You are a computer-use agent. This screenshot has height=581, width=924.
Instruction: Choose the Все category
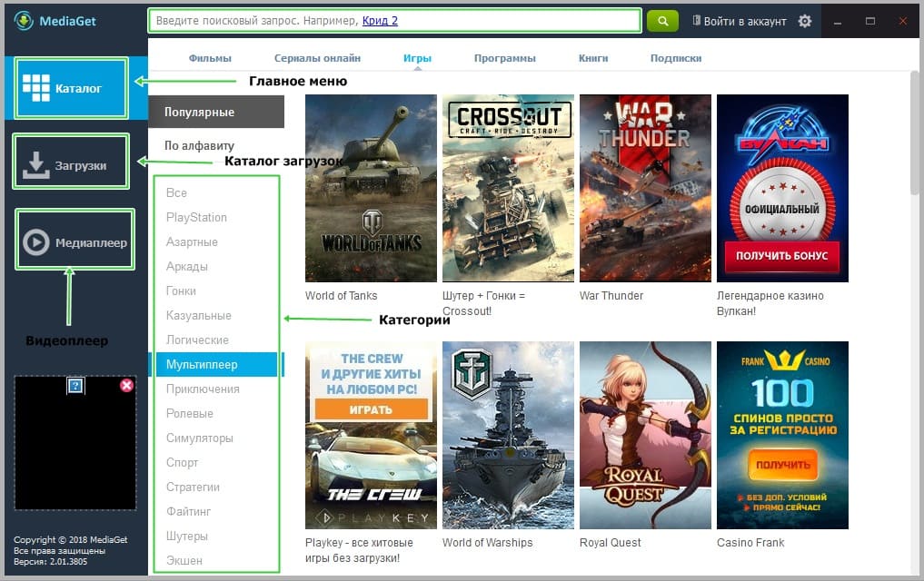pos(176,192)
